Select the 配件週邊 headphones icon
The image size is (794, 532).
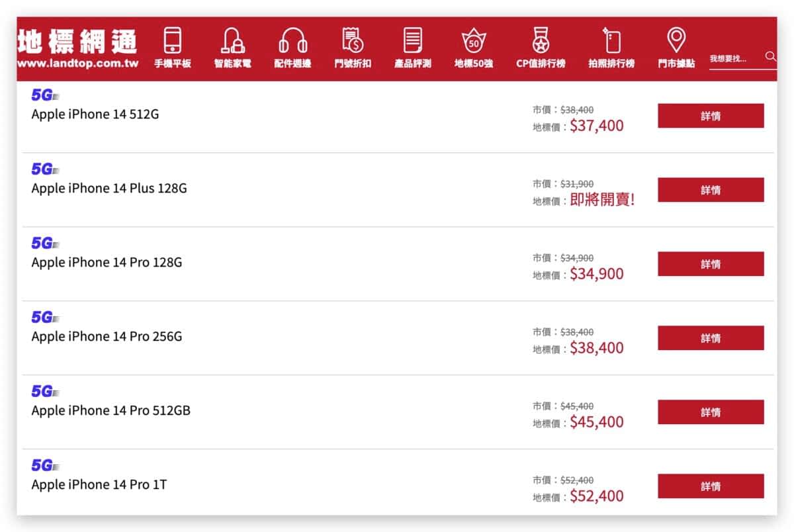[x=292, y=41]
